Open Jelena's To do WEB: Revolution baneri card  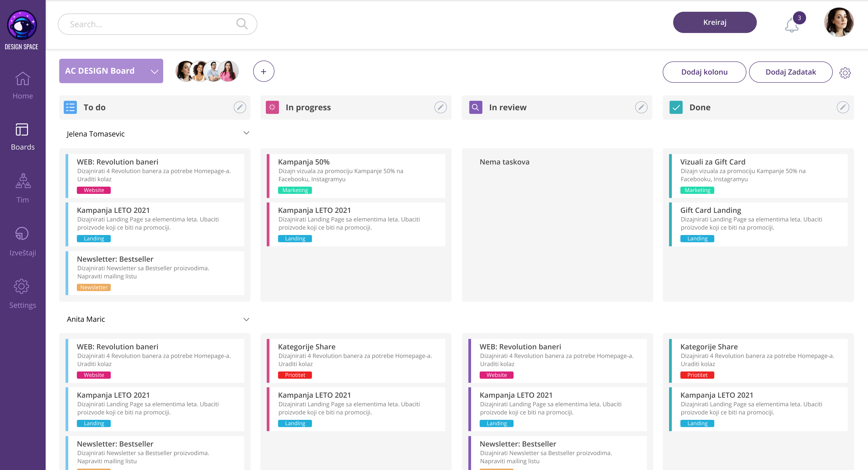pyautogui.click(x=155, y=176)
